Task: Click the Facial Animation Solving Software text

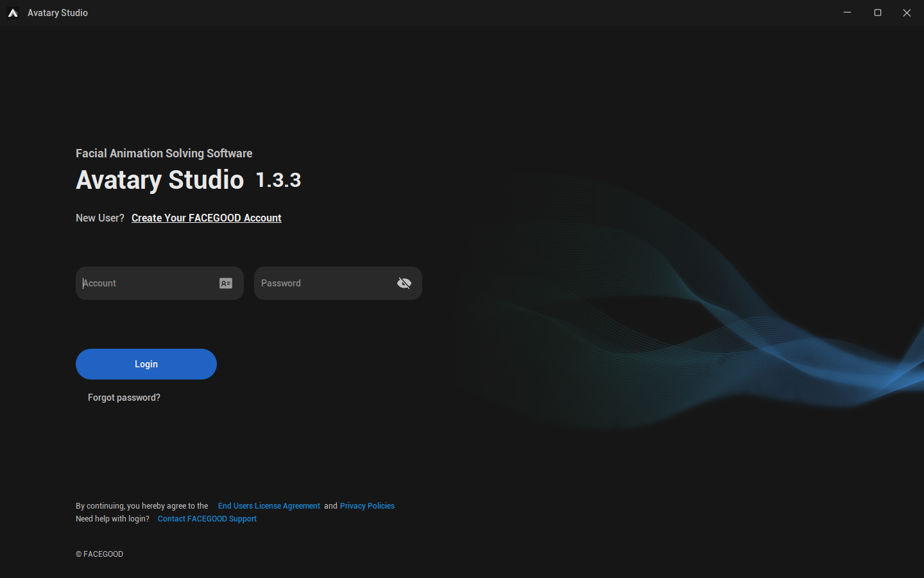Action: 164,153
